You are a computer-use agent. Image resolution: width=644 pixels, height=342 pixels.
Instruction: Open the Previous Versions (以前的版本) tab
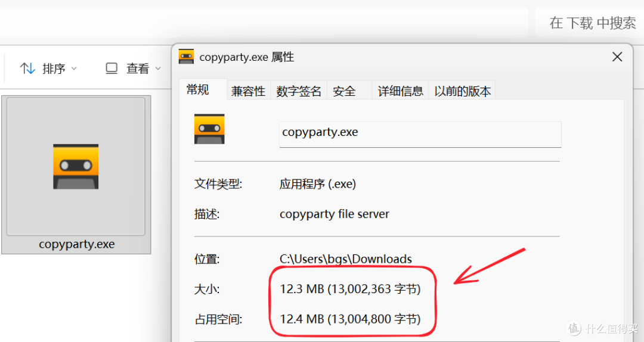point(463,91)
